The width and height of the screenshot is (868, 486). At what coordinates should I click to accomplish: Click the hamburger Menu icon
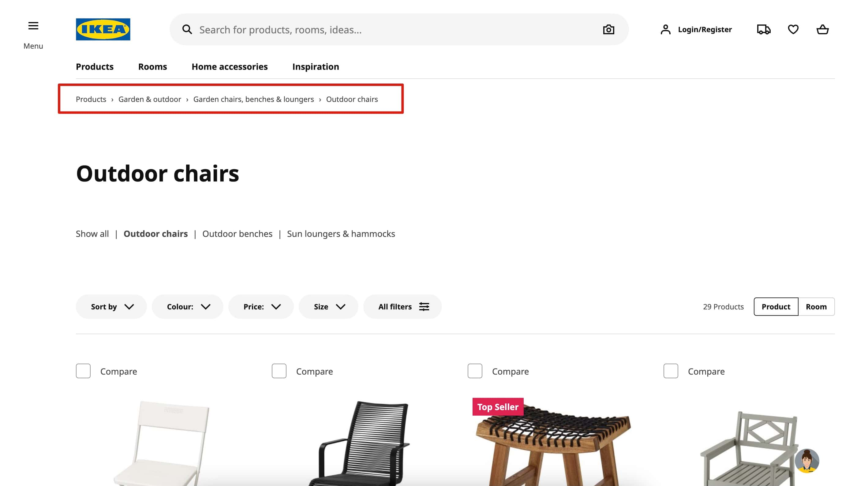[33, 26]
